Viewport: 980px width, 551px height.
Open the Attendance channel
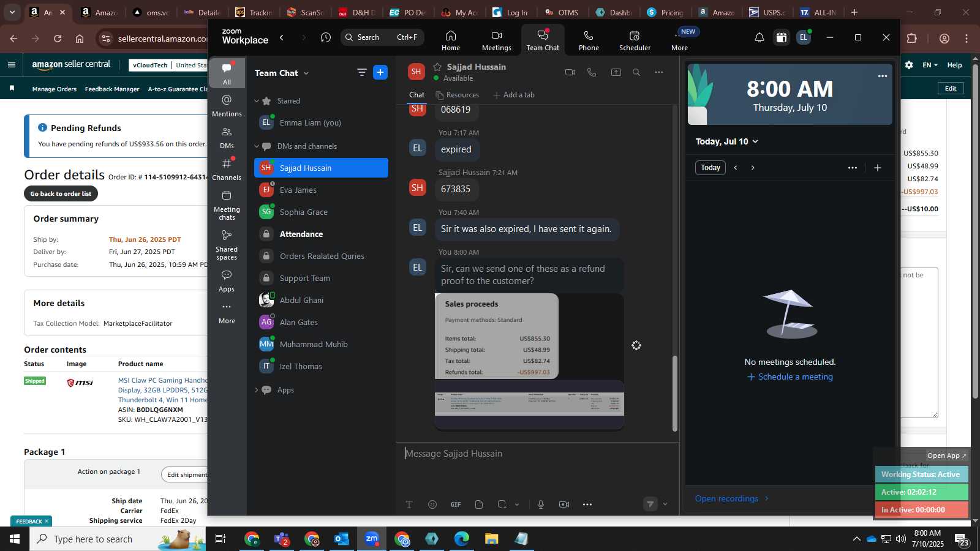pyautogui.click(x=321, y=234)
